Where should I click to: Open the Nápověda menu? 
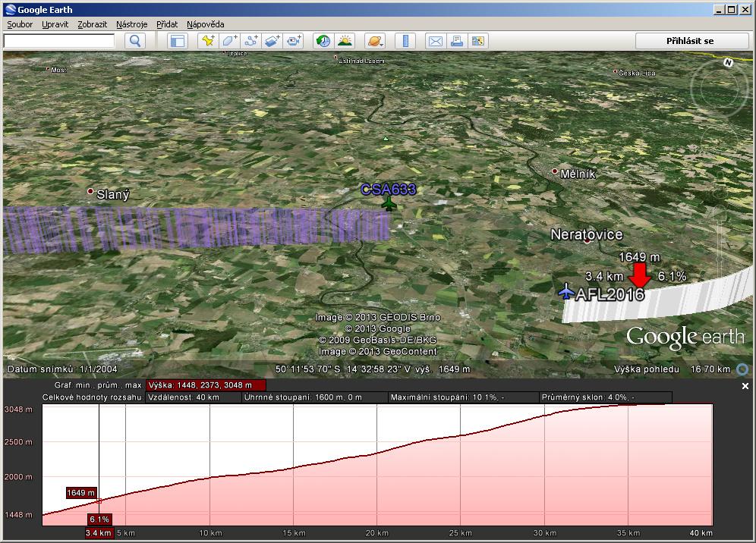click(x=206, y=24)
